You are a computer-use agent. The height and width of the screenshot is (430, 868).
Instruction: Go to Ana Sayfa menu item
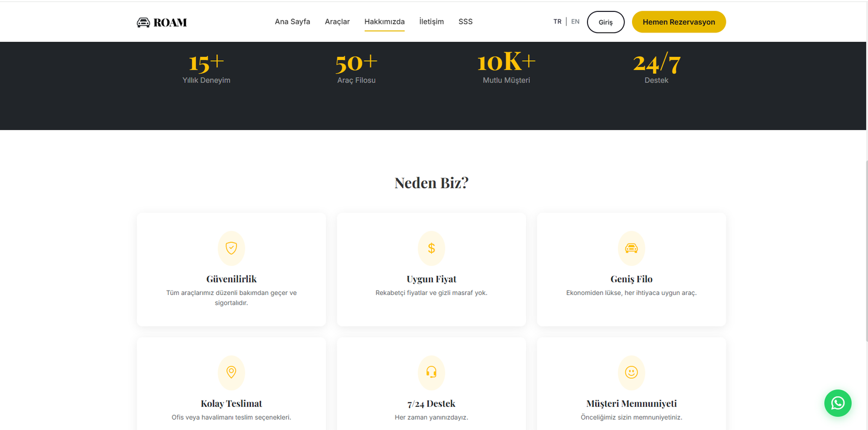coord(292,22)
